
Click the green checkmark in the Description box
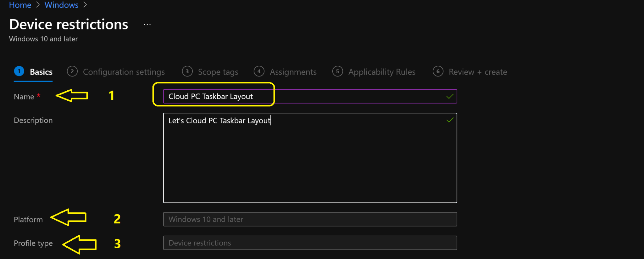[x=450, y=120]
